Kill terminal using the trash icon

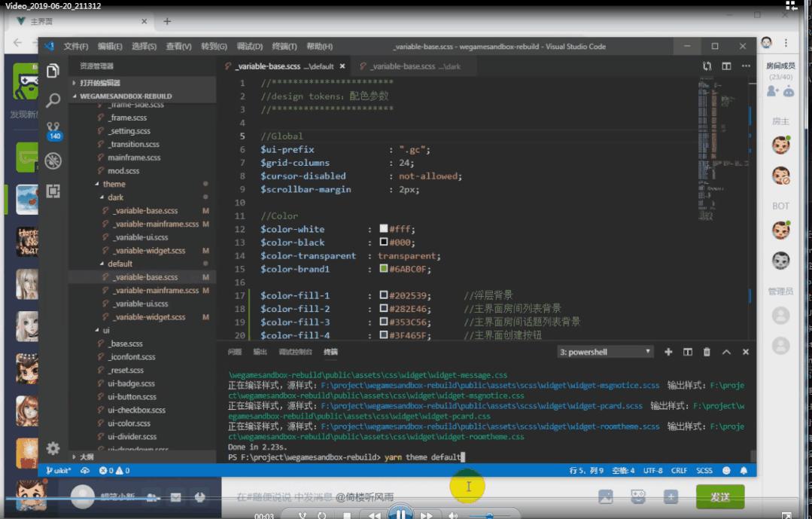(707, 352)
